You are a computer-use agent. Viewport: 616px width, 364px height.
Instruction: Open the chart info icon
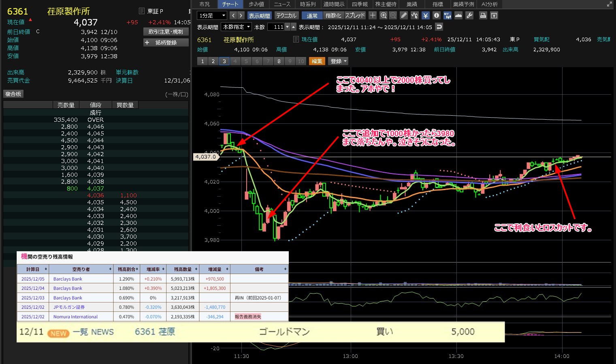(436, 15)
